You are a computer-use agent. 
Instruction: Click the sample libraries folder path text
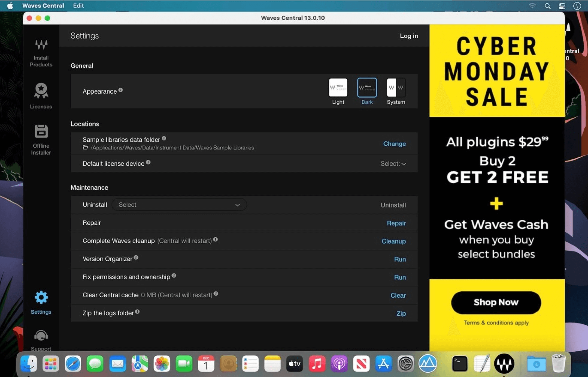pos(172,148)
